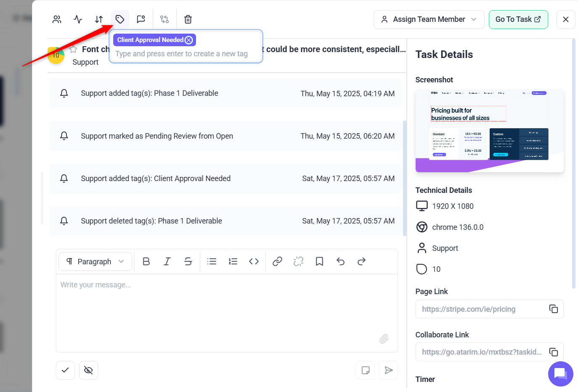This screenshot has width=578, height=392.
Task: Copy the Collaborate Link URL
Action: 553,352
